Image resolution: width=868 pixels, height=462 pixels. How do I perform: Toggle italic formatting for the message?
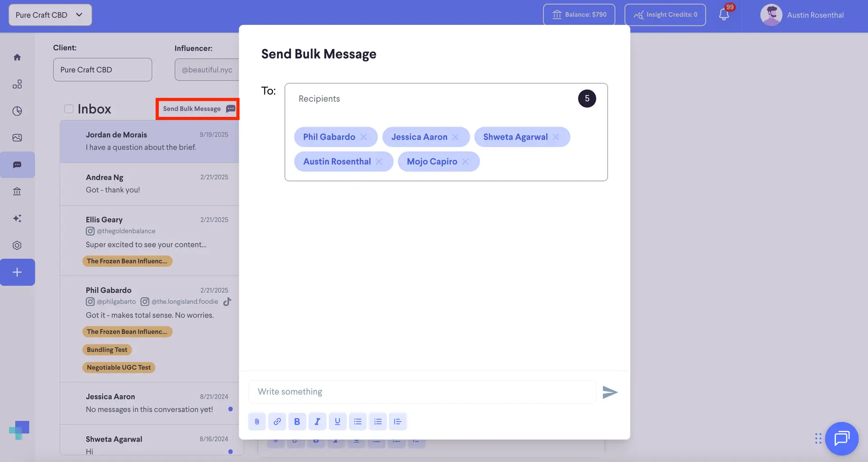click(317, 421)
